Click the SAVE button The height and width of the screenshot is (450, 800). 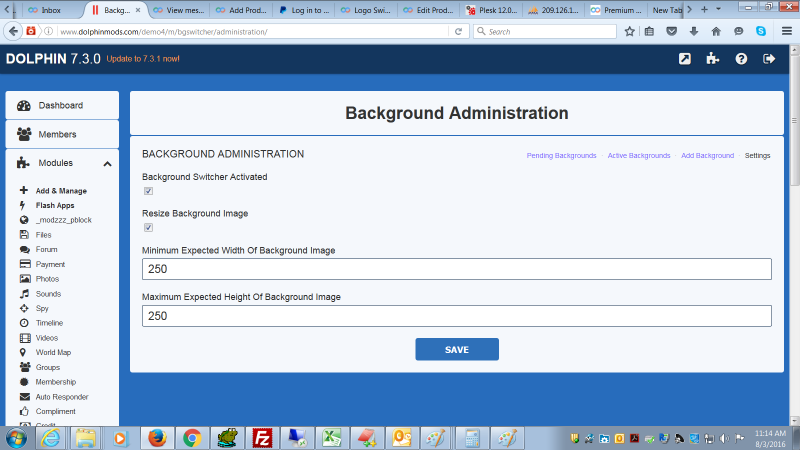pyautogui.click(x=457, y=349)
